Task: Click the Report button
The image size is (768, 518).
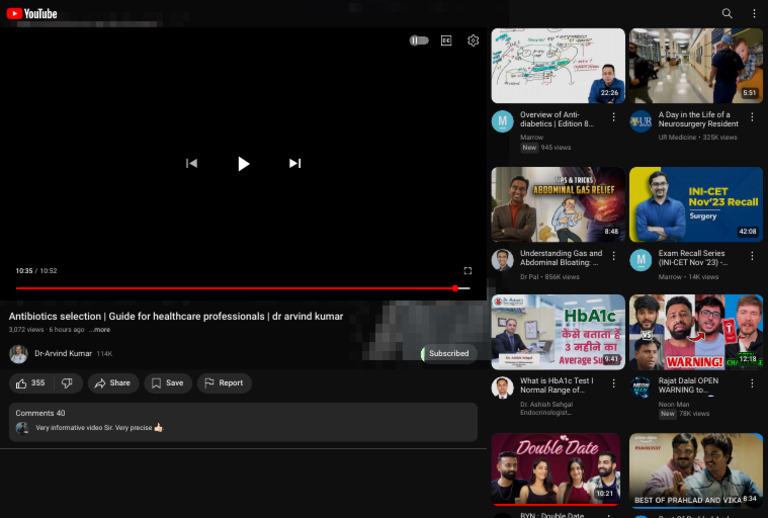Action: [223, 383]
